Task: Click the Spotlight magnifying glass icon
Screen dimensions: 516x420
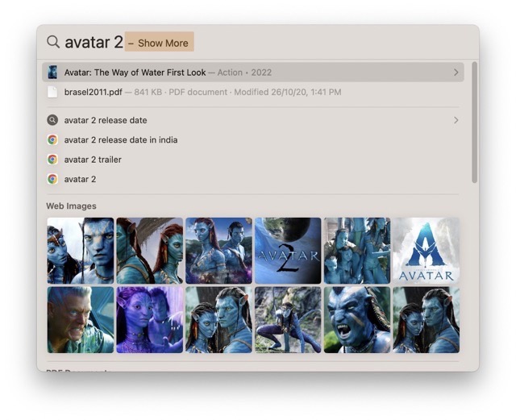Action: (x=53, y=42)
